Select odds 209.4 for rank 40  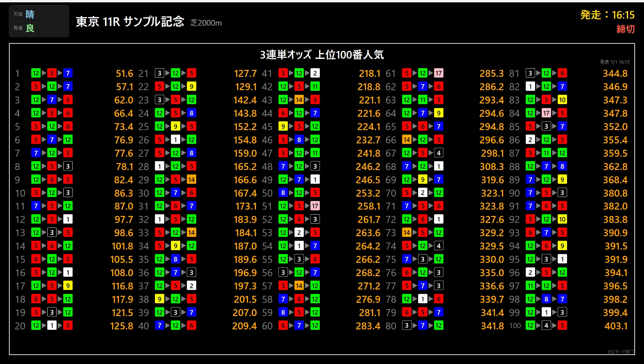click(x=244, y=326)
